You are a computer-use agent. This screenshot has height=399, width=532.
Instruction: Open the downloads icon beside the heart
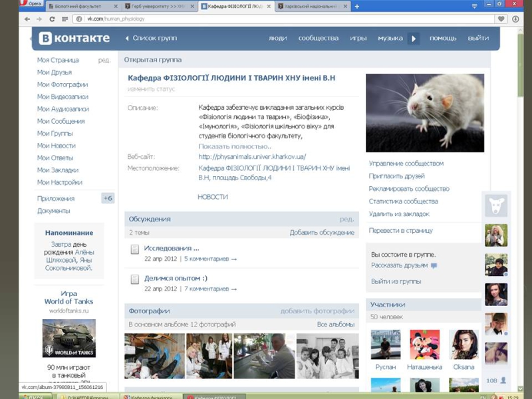point(515,19)
